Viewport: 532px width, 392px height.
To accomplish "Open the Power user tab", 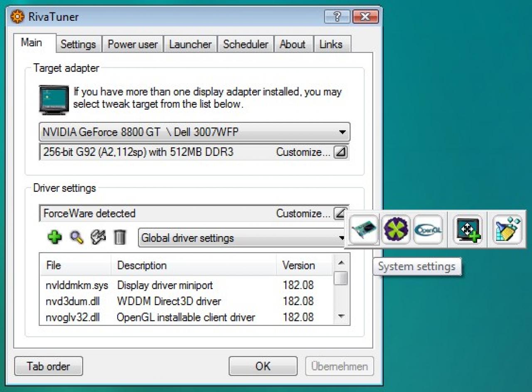I will (x=133, y=44).
